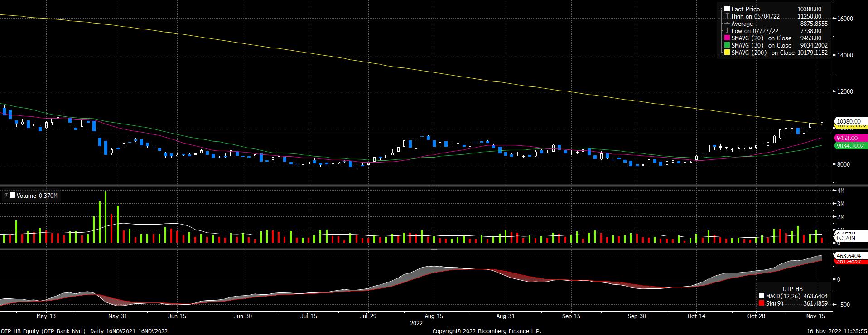Click the 'Sep 30' date axis label
868x335 pixels.
pyautogui.click(x=637, y=316)
